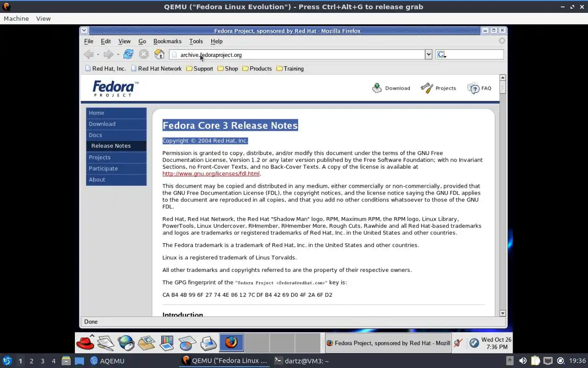Click the Stop loading icon
This screenshot has height=368, width=588.
(x=144, y=54)
